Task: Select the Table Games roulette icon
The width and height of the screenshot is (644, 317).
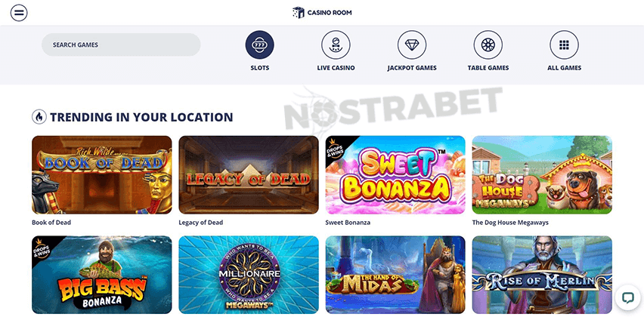Action: click(x=488, y=45)
